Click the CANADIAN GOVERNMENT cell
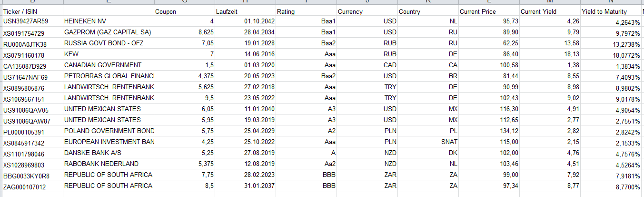This screenshot has height=197, width=644. click(108, 65)
